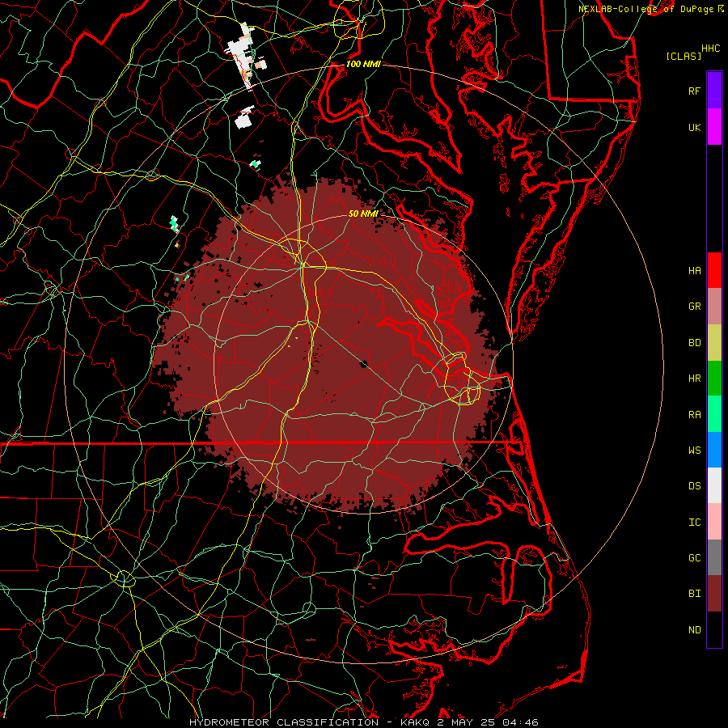The image size is (728, 728).
Task: Click the DS white legend swatch
Action: (714, 485)
